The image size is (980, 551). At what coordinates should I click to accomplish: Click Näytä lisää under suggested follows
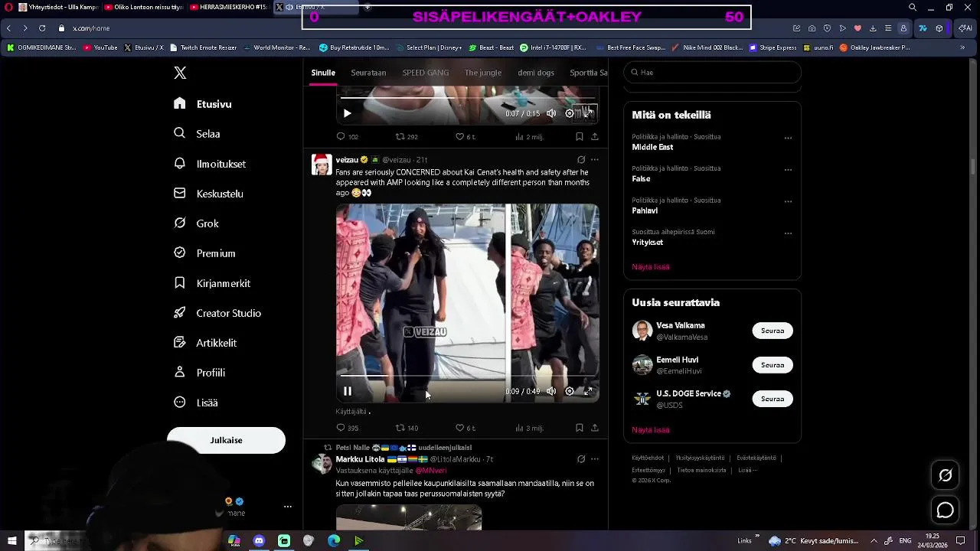(x=651, y=430)
